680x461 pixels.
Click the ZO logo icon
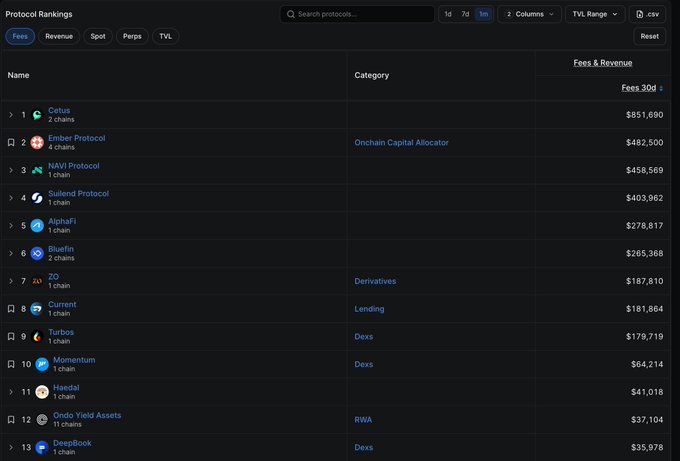point(37,281)
